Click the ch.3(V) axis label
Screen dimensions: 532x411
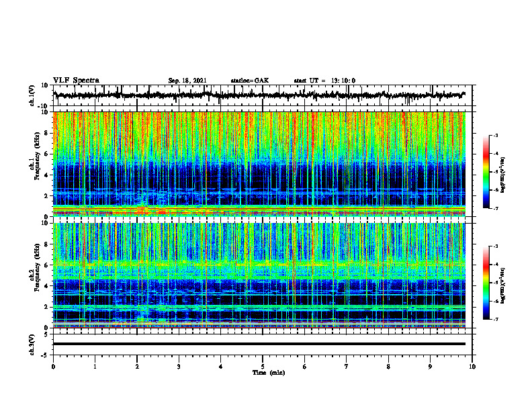32,345
